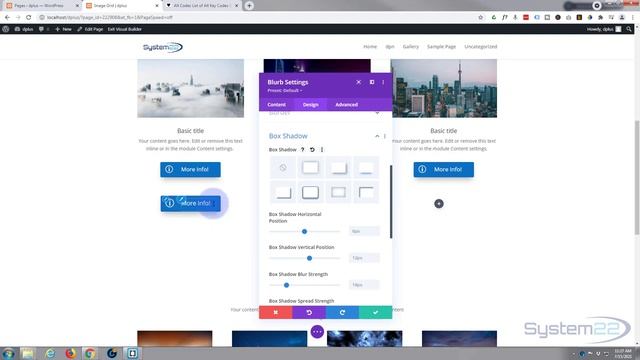Select no box shadow preset
The width and height of the screenshot is (640, 360).
click(x=283, y=167)
